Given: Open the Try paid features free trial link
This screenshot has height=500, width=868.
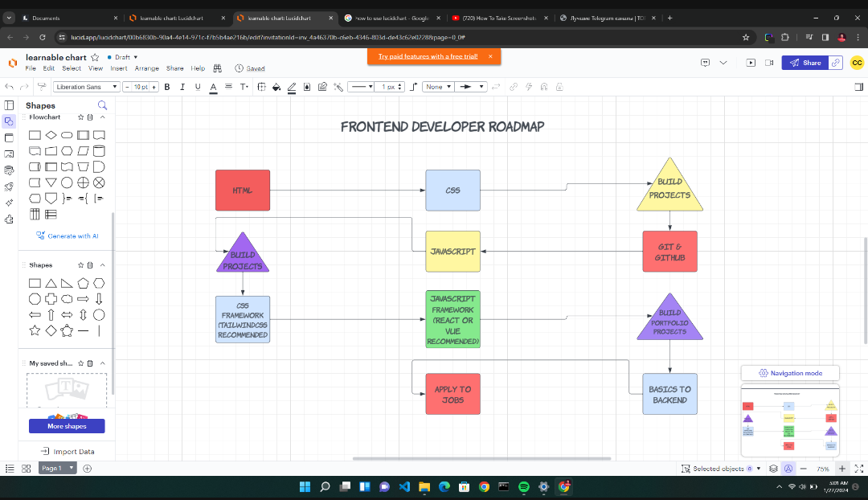Looking at the screenshot, I should pyautogui.click(x=428, y=57).
